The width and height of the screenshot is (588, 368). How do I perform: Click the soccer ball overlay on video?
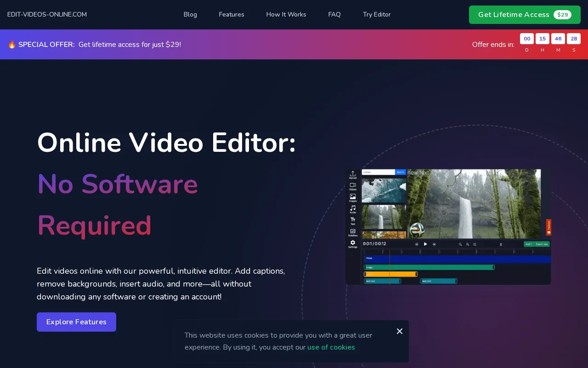coord(417,230)
